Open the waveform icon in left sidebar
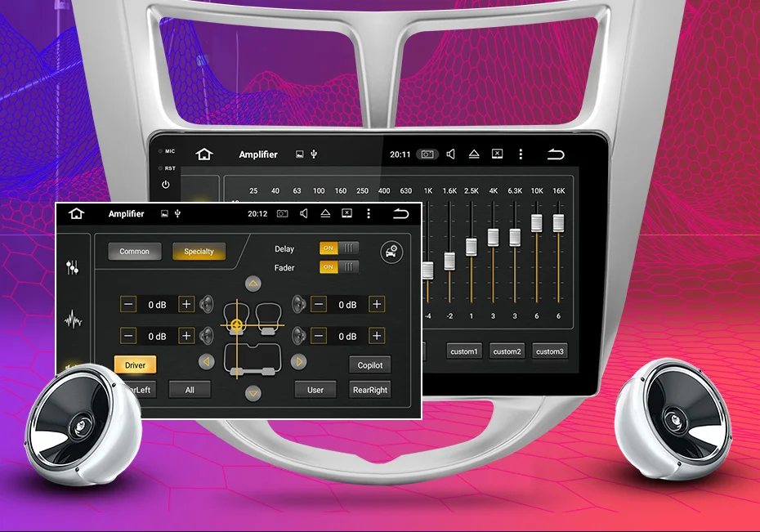This screenshot has width=760, height=532. pyautogui.click(x=74, y=320)
